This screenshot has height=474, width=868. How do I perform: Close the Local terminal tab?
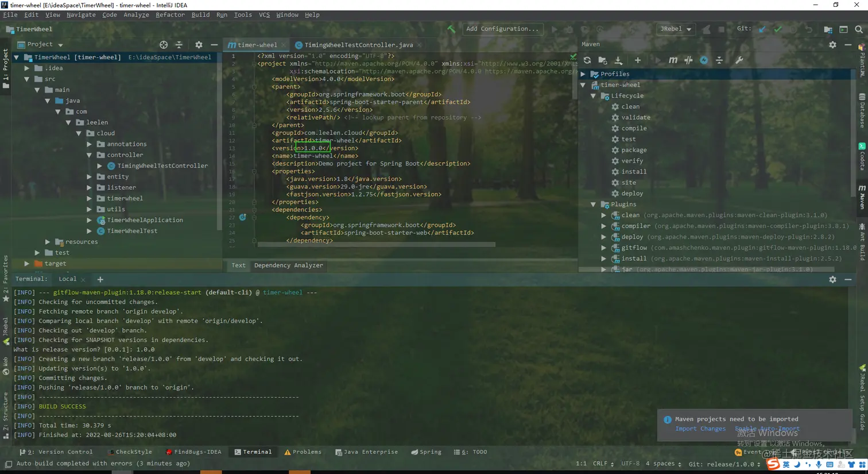pyautogui.click(x=83, y=280)
